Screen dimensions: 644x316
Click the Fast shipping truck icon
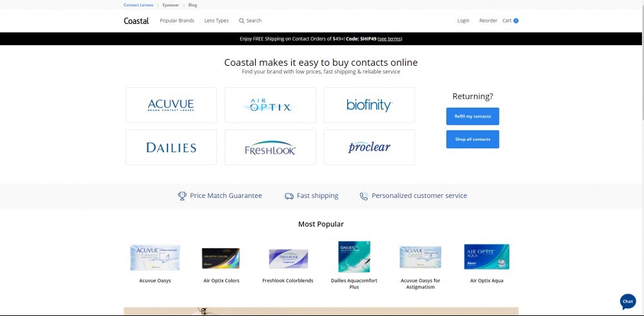point(289,196)
